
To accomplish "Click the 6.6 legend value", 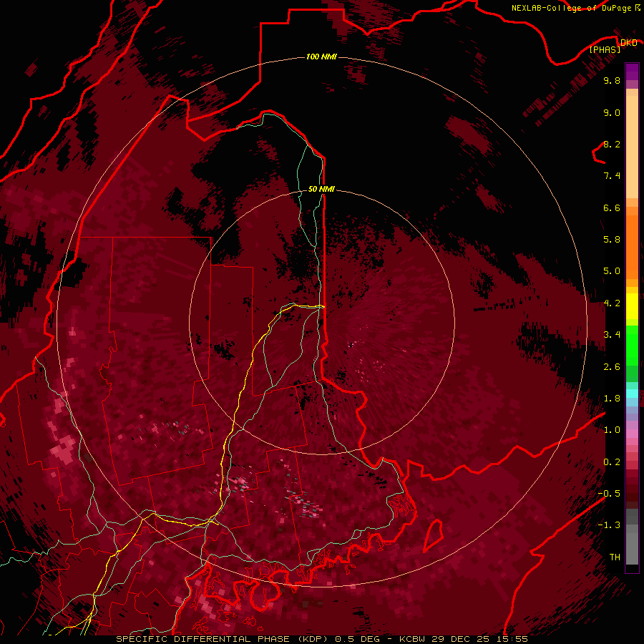I will tap(612, 208).
